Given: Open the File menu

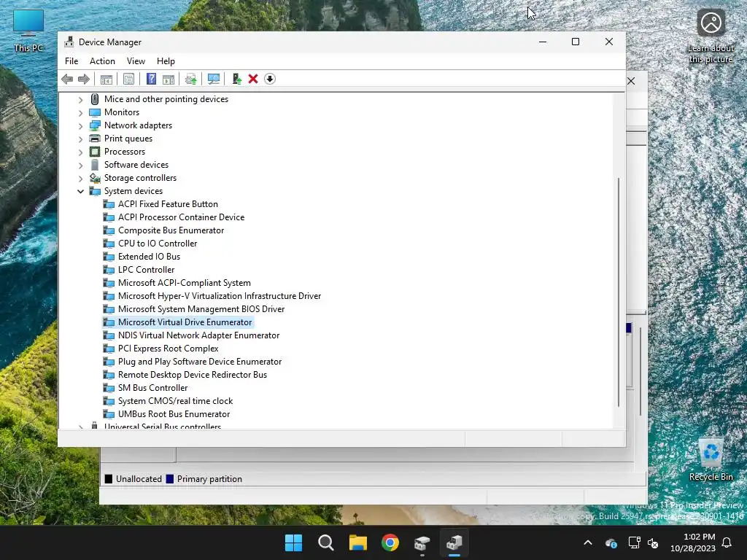Looking at the screenshot, I should coord(71,61).
